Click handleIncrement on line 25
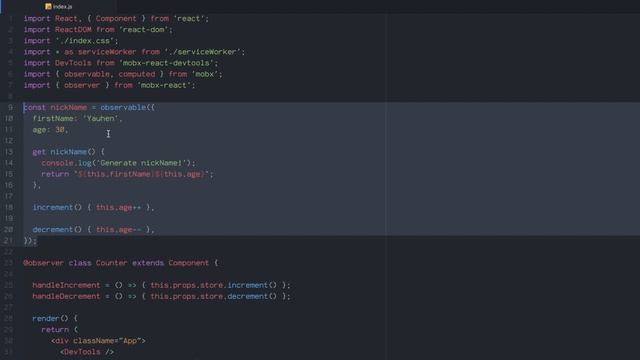Viewport: 640px width, 360px height. tap(66, 285)
